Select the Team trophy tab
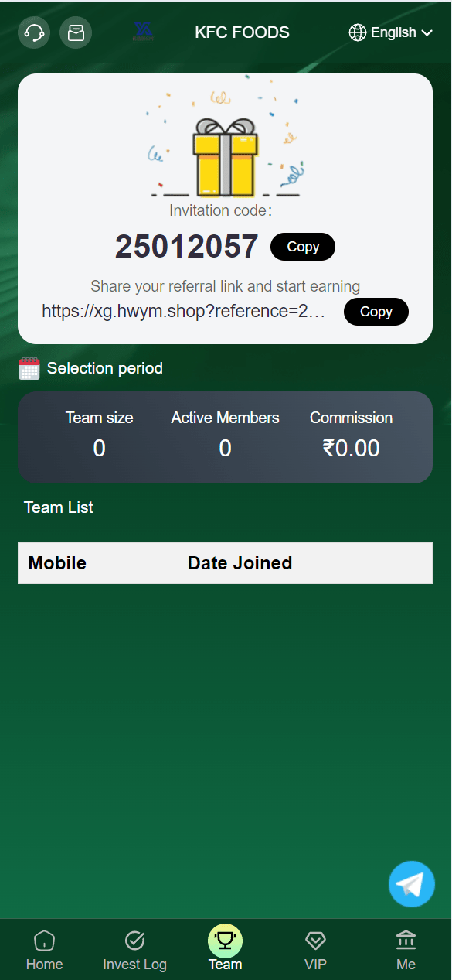 coord(225,948)
